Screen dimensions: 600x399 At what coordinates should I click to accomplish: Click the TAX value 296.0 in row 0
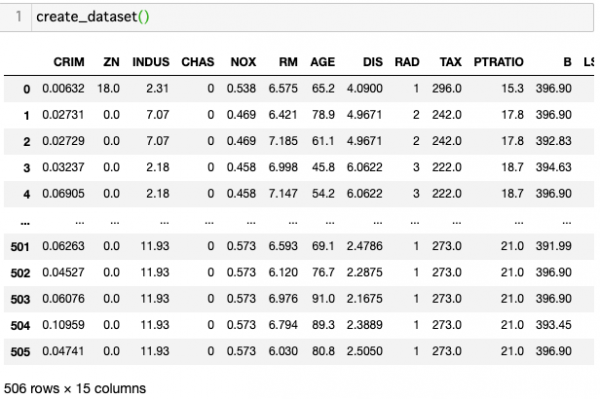pos(447,88)
